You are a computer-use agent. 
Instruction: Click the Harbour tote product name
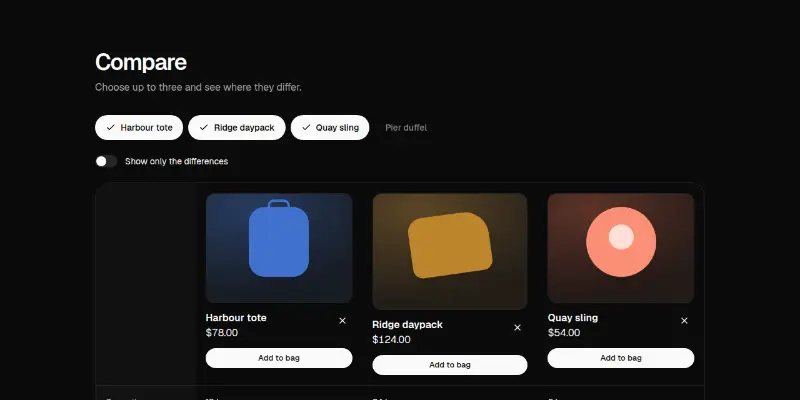(236, 318)
